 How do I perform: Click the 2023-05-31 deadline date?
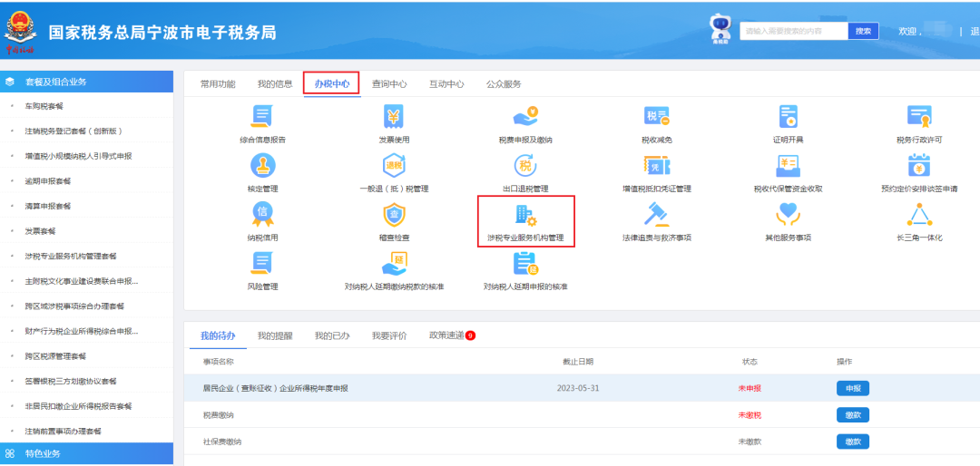point(578,389)
